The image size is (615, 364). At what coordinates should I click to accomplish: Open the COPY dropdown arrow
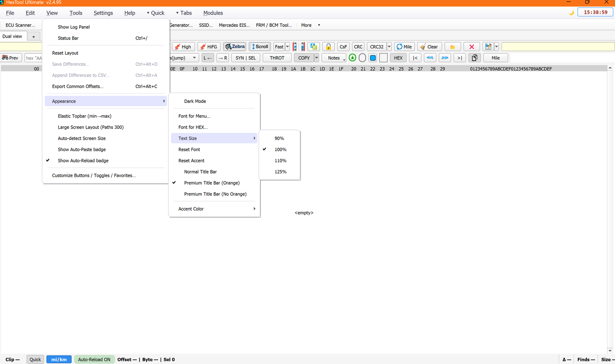pyautogui.click(x=317, y=58)
